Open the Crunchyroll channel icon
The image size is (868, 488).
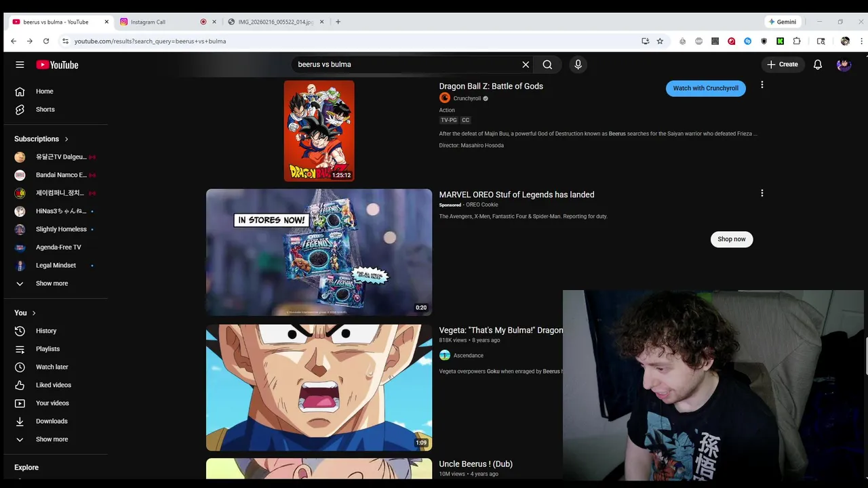[445, 98]
